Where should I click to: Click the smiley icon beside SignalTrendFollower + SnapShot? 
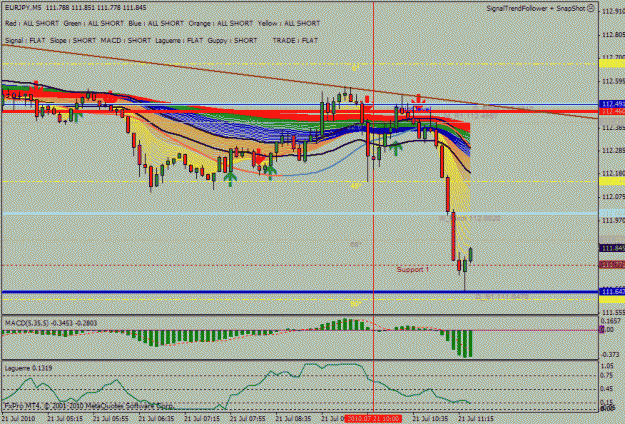591,8
